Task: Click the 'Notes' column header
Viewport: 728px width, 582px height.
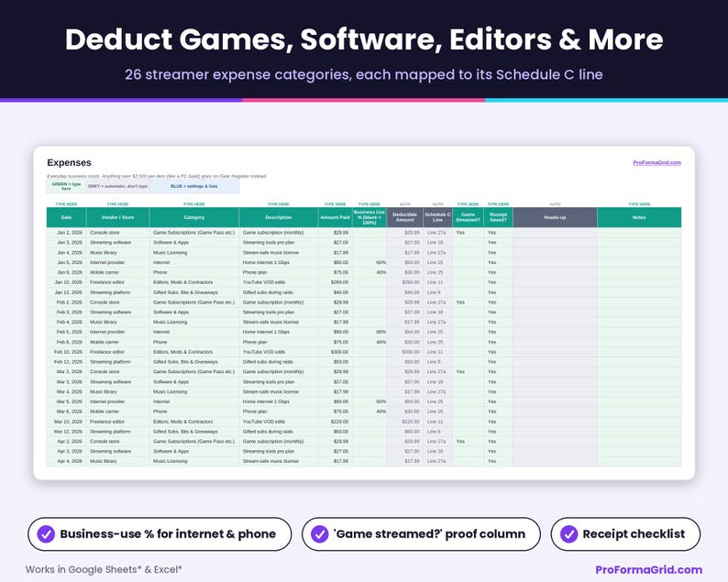Action: [639, 217]
